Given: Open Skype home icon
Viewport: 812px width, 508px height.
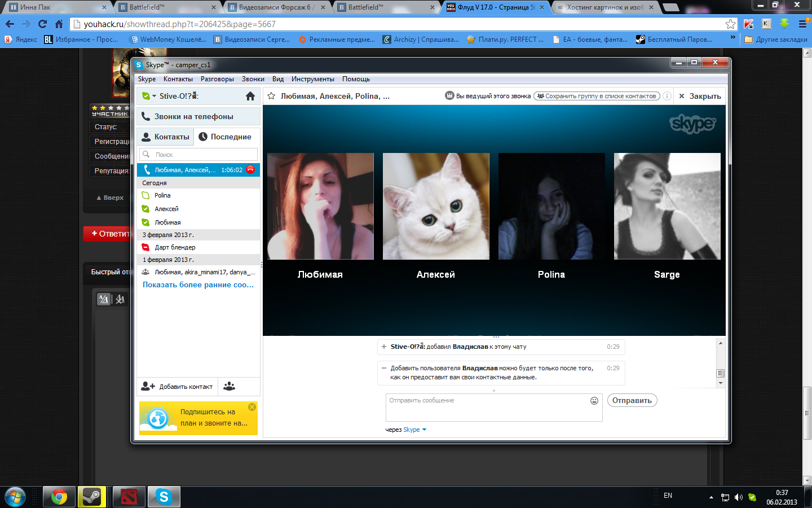Looking at the screenshot, I should click(250, 96).
